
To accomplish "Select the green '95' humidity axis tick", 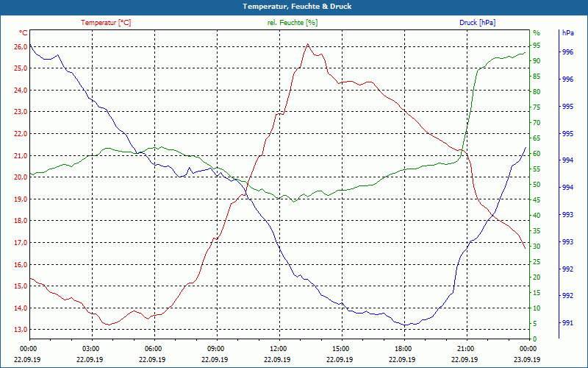I will click(537, 46).
